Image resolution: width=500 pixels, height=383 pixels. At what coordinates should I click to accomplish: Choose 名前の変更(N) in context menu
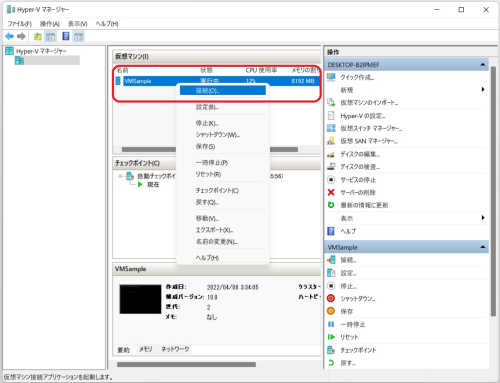pyautogui.click(x=223, y=242)
